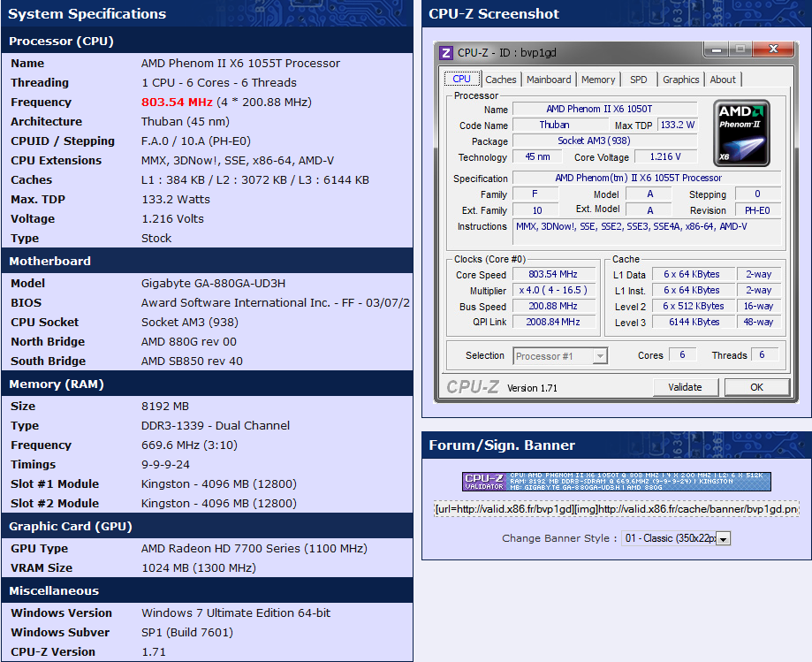
Task: Click the Specification field in CPU-Z
Action: pos(647,179)
